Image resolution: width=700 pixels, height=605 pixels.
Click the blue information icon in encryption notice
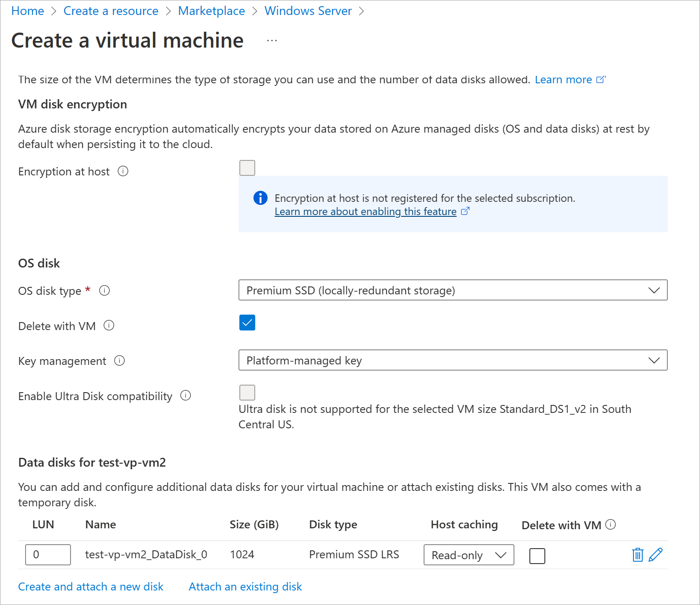[x=261, y=198]
